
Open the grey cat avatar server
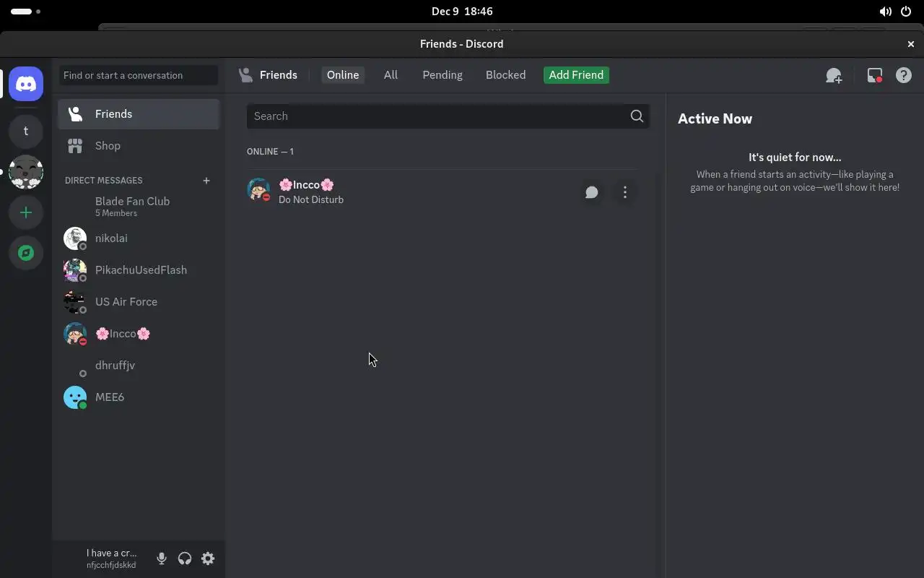tap(26, 172)
